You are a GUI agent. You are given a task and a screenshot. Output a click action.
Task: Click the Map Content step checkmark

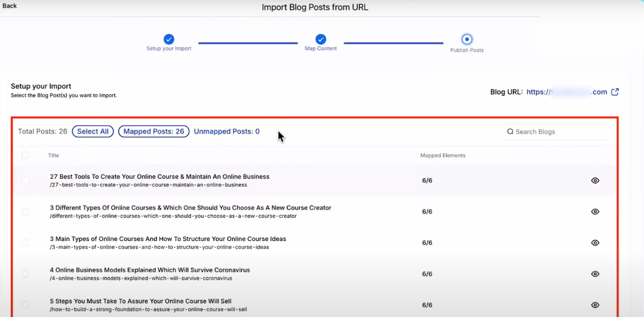coord(321,39)
